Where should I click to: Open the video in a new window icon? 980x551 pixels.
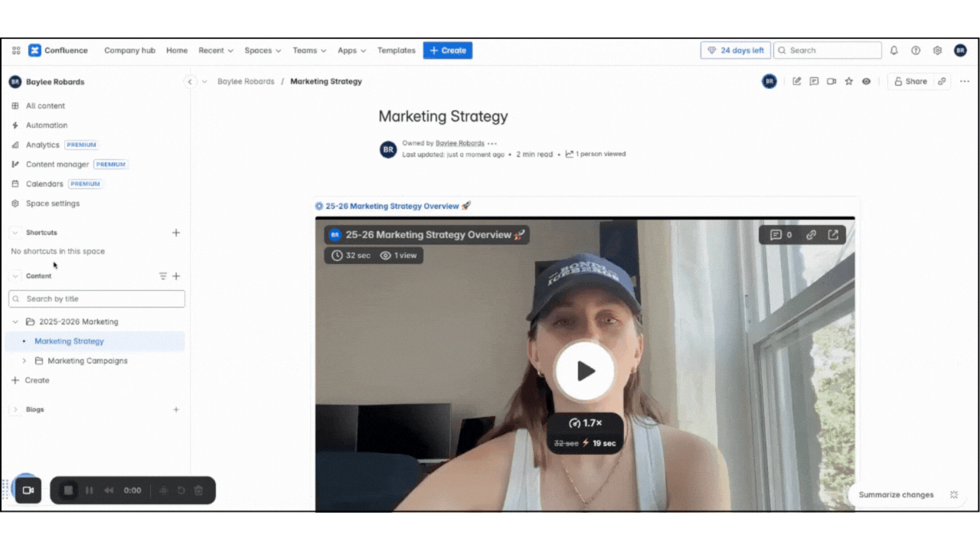click(832, 235)
